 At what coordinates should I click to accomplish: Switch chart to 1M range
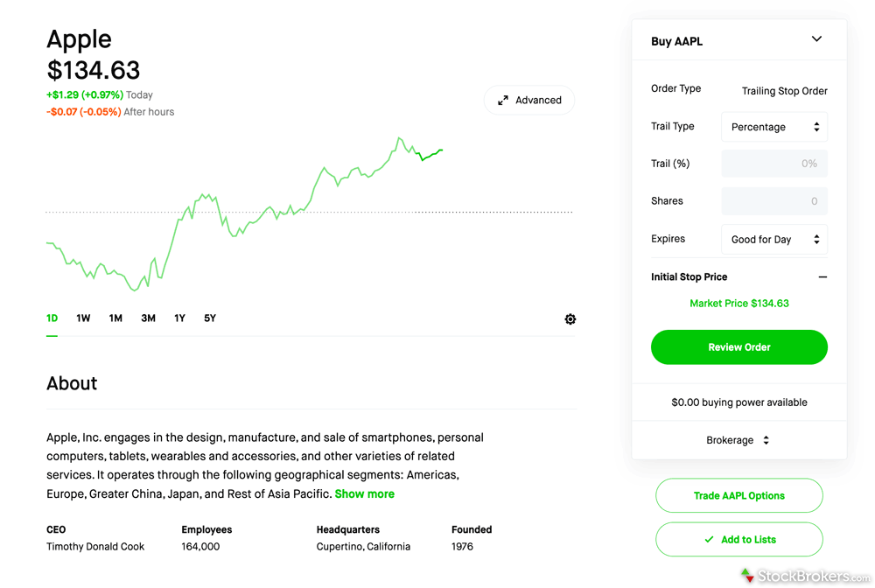coord(115,318)
